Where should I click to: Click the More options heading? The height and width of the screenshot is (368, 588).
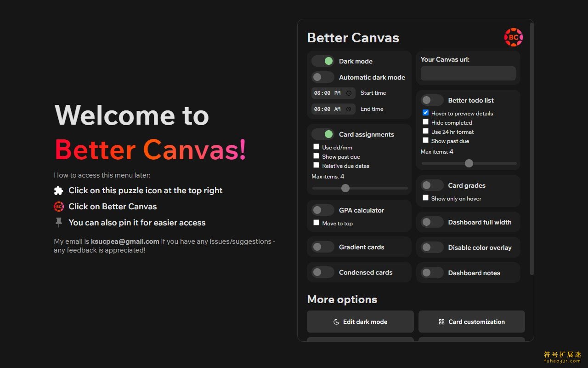tap(342, 299)
